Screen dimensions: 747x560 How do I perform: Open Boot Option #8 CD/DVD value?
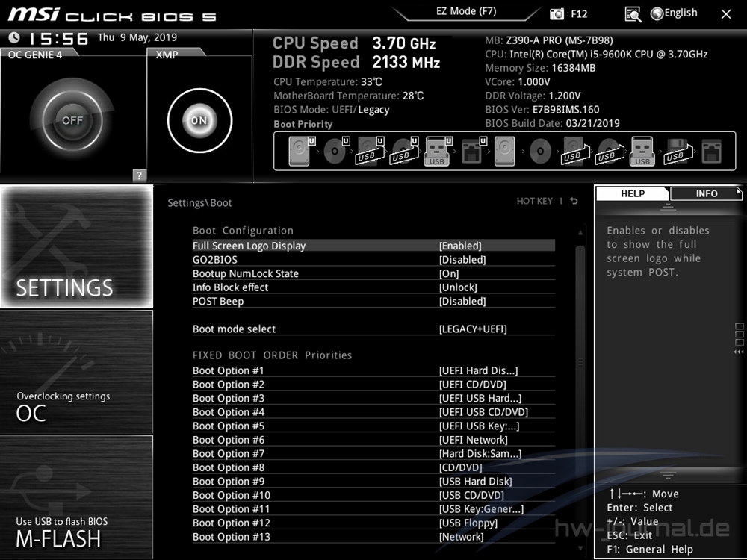tap(460, 467)
